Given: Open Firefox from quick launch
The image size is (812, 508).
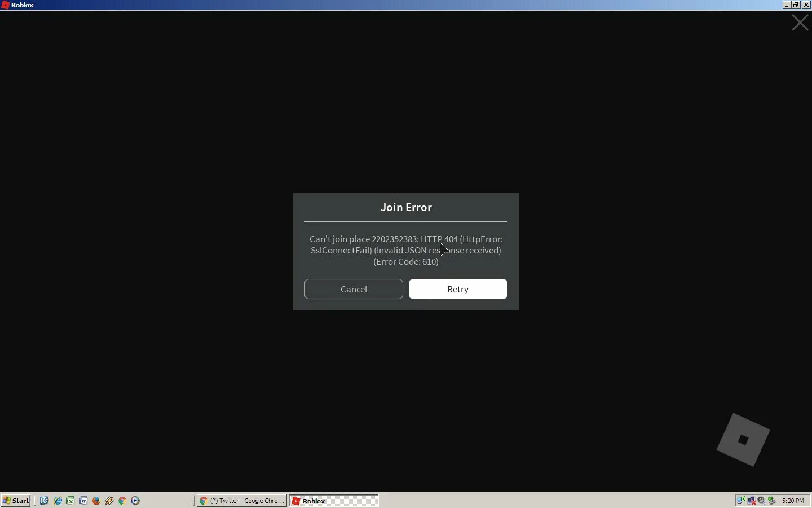Looking at the screenshot, I should [x=96, y=501].
